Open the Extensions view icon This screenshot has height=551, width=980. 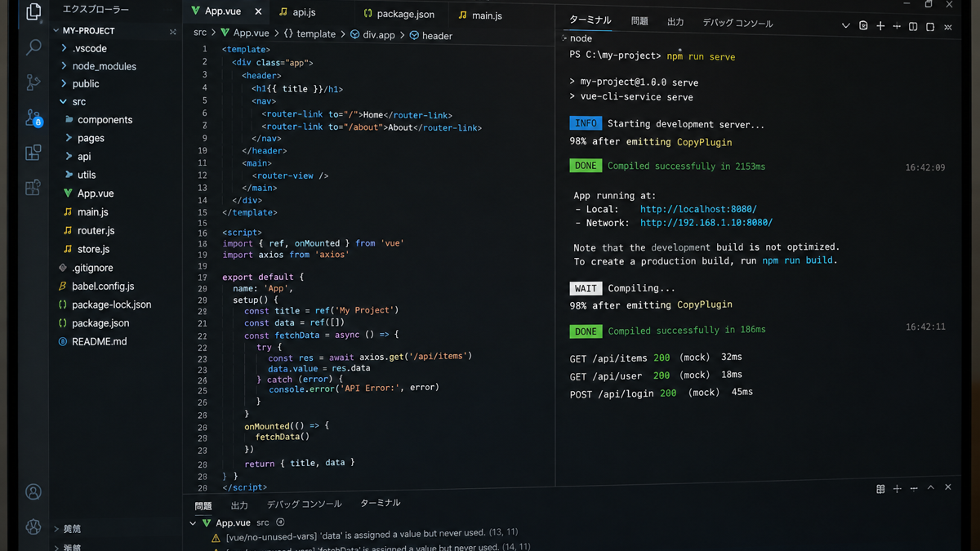coord(33,153)
